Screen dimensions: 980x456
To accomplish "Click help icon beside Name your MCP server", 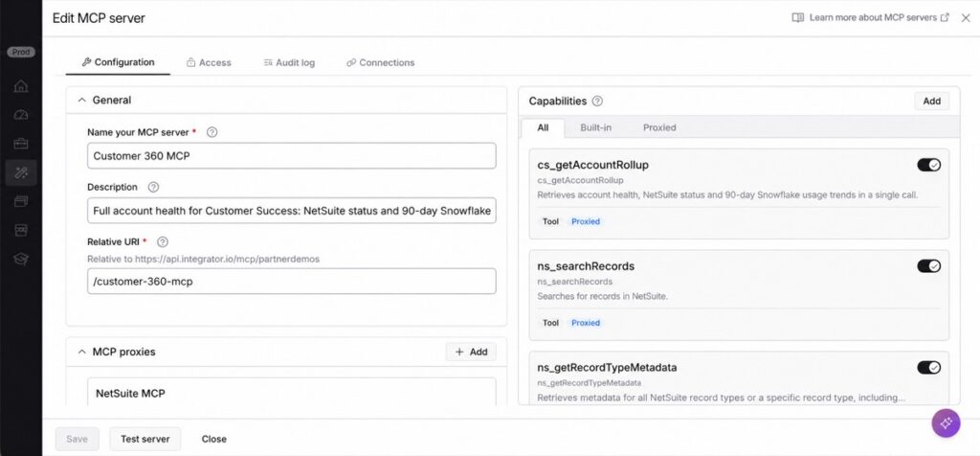I will (212, 132).
